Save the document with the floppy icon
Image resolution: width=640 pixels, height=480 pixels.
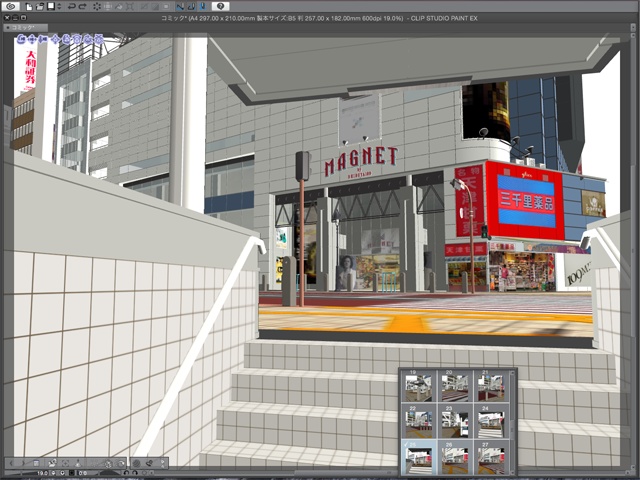pyautogui.click(x=51, y=6)
